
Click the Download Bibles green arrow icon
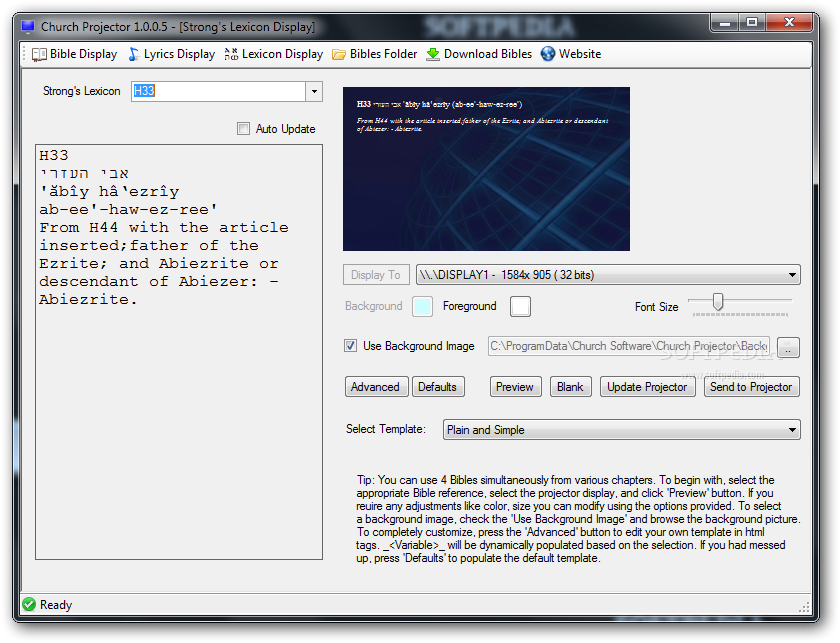(433, 54)
